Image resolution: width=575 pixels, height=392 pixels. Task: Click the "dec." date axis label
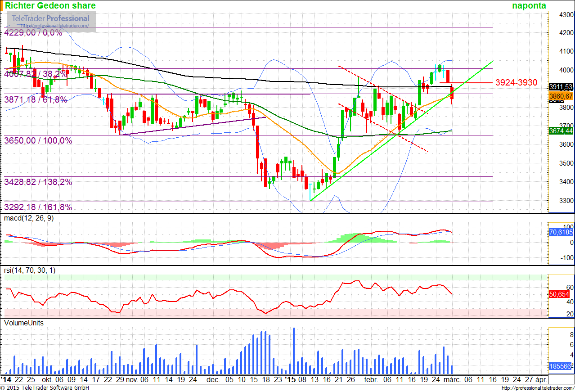coord(213,379)
